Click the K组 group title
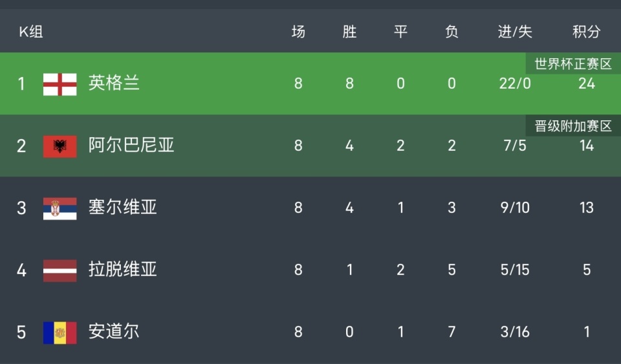The height and width of the screenshot is (364, 621). (30, 32)
